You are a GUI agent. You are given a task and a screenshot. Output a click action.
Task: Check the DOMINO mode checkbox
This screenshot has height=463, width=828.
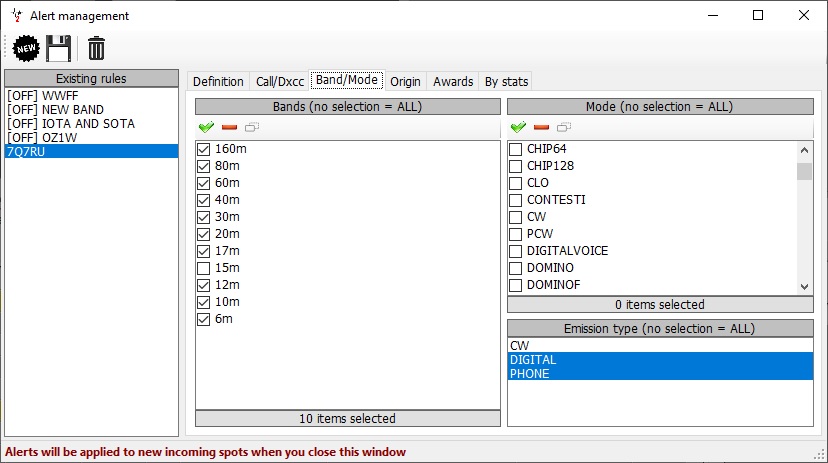click(x=515, y=268)
